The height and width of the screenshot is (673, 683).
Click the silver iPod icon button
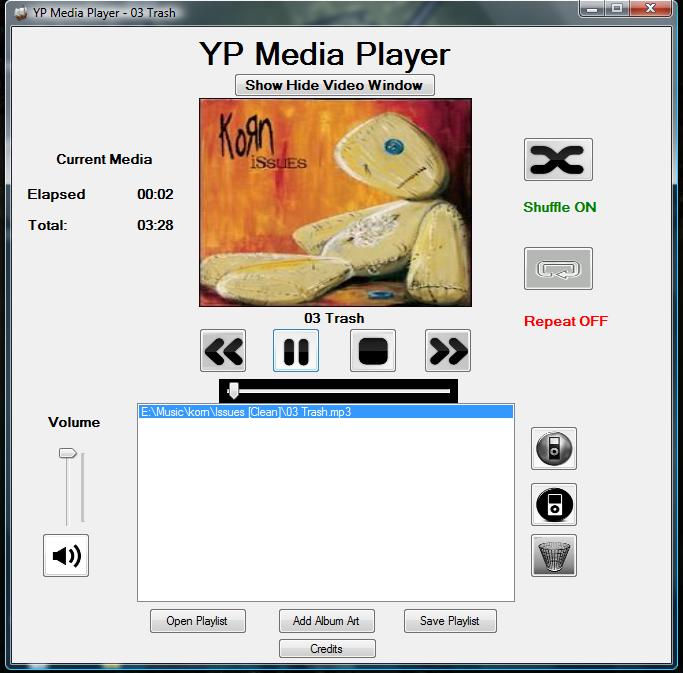coord(554,449)
